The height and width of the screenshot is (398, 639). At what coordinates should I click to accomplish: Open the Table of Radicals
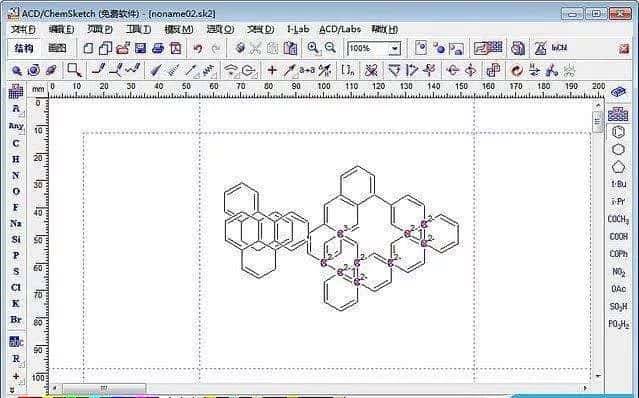(618, 114)
